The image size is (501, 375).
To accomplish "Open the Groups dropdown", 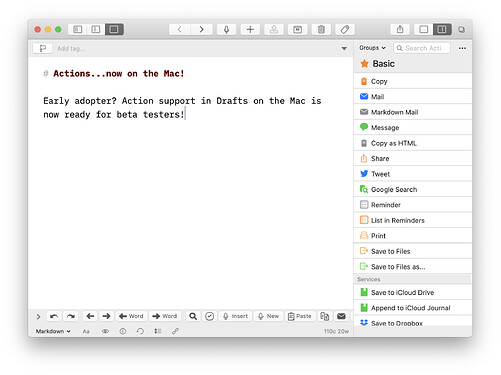I will point(372,48).
